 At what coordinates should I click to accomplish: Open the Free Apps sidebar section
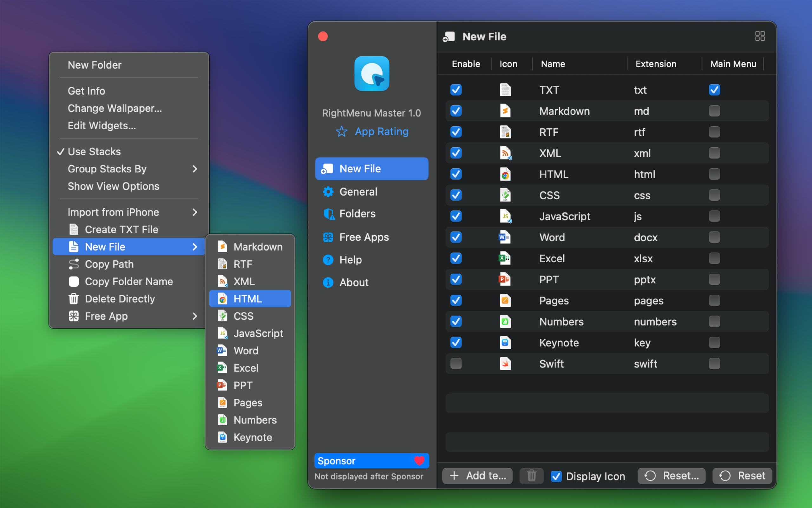pyautogui.click(x=372, y=237)
